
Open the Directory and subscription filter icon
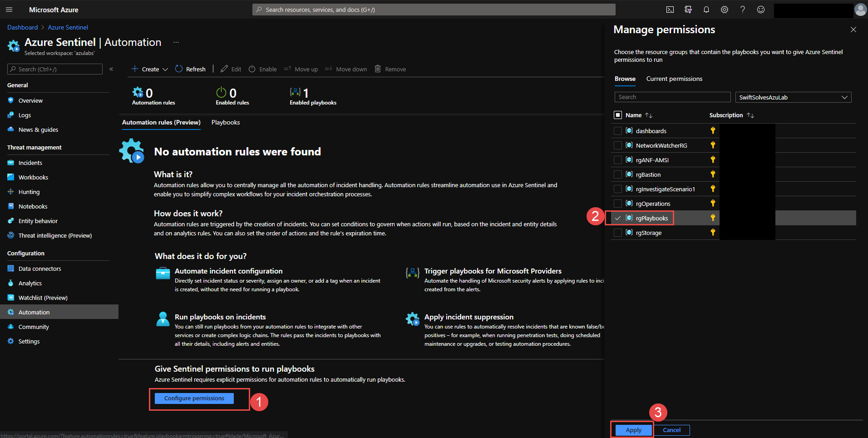[688, 10]
